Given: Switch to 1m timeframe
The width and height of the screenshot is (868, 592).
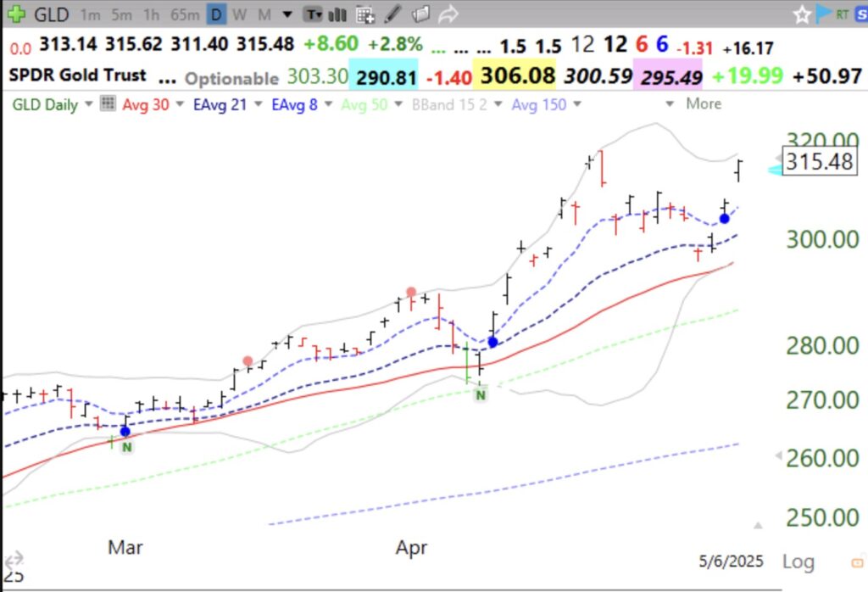Looking at the screenshot, I should coord(90,14).
